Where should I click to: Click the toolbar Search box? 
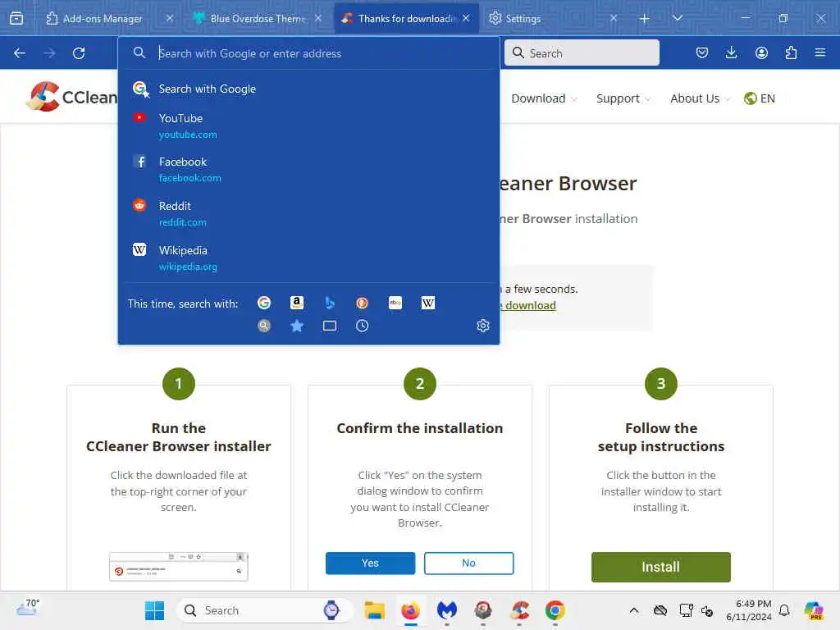tap(582, 52)
